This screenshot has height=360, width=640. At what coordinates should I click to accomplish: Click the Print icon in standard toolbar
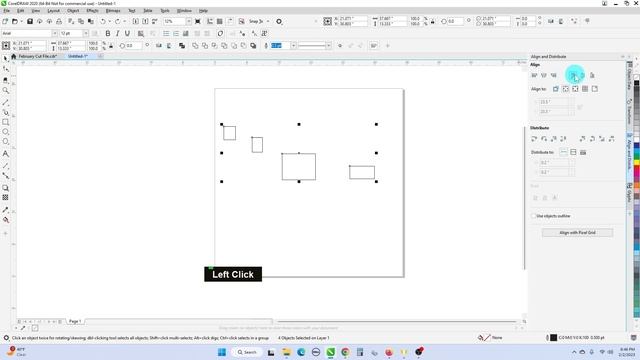point(59,21)
